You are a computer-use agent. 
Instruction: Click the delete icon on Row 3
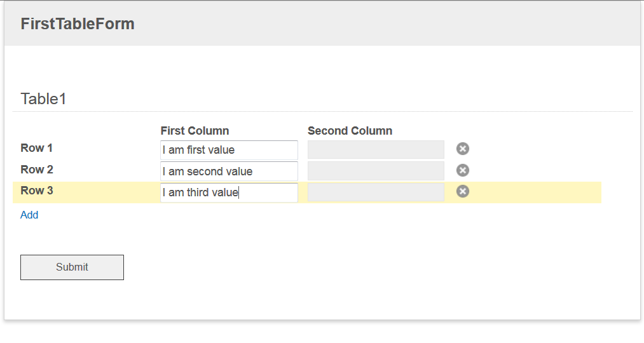point(462,191)
